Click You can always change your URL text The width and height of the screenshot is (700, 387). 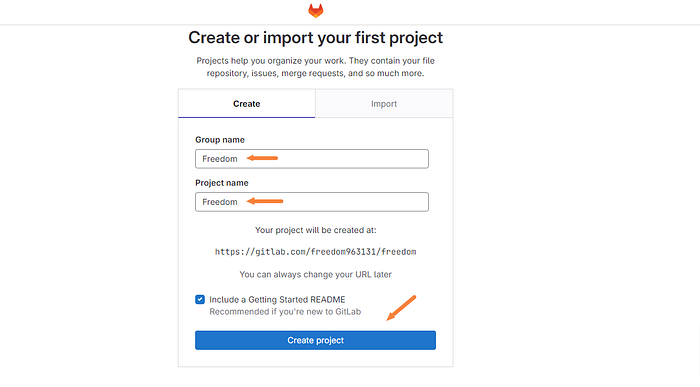pyautogui.click(x=315, y=275)
